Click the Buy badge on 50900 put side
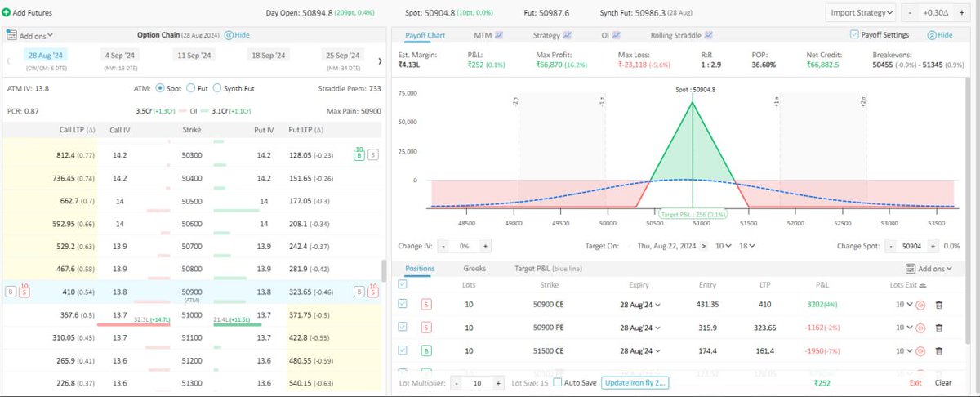This screenshot has height=397, width=980. pos(359,292)
